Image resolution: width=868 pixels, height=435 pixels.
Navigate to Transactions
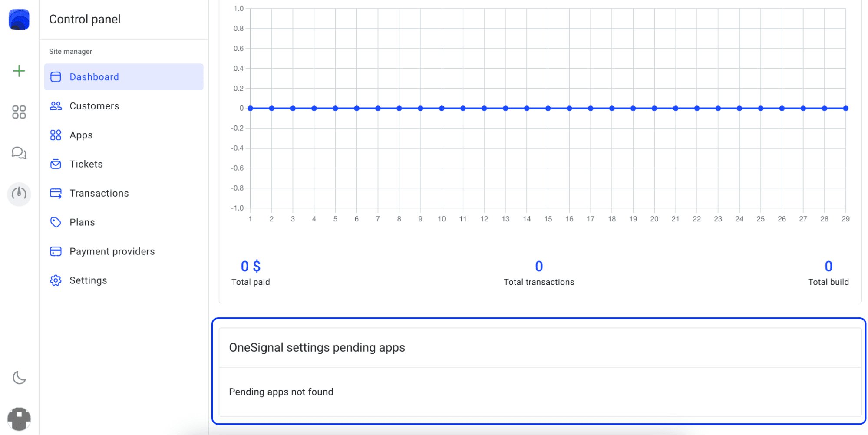tap(99, 193)
